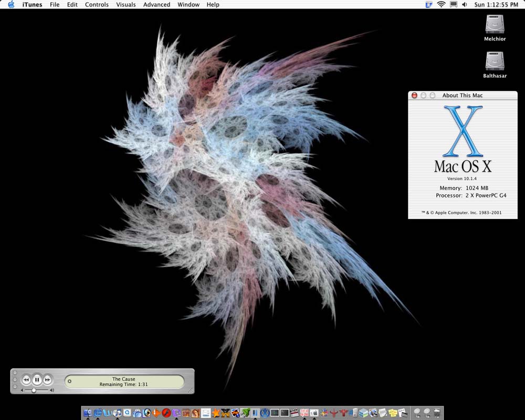Screen dimensions: 525x420
Task: Open the portrait painting icon in the dock
Action: [195, 413]
